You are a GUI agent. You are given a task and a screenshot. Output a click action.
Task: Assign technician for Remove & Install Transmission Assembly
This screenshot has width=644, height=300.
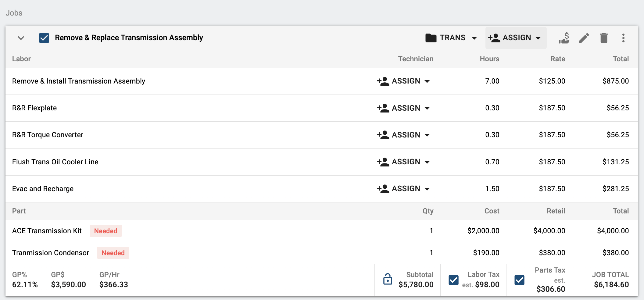pyautogui.click(x=403, y=81)
